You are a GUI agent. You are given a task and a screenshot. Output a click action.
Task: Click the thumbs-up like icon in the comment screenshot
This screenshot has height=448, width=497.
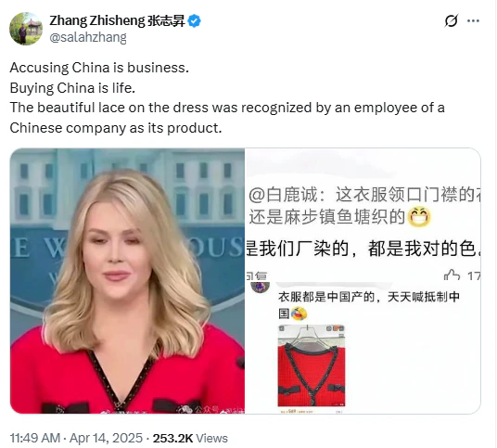tap(452, 275)
